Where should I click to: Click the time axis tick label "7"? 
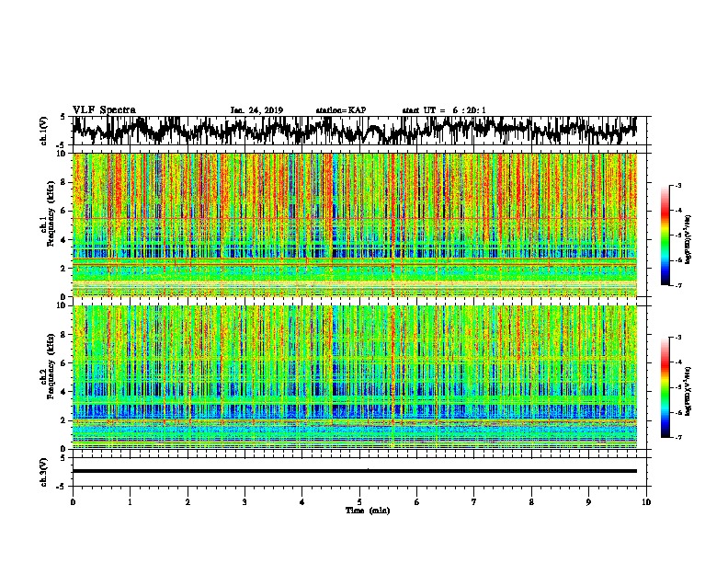tap(474, 502)
